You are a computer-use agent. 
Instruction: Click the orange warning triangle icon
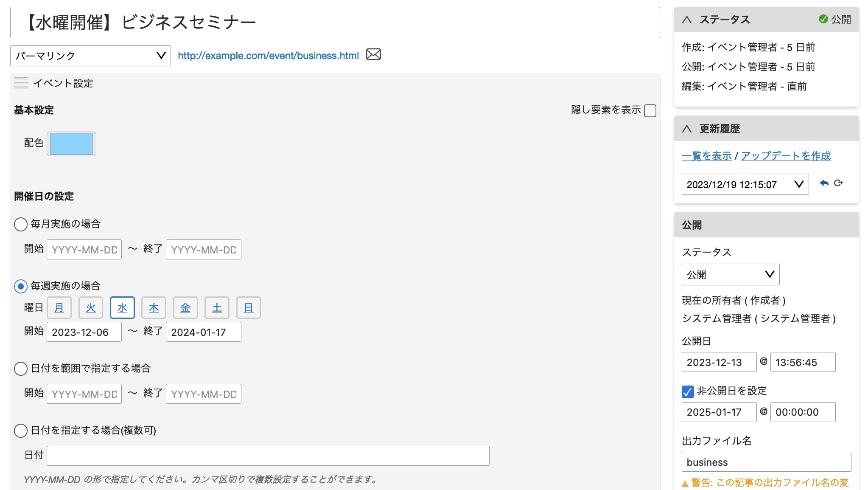(685, 483)
